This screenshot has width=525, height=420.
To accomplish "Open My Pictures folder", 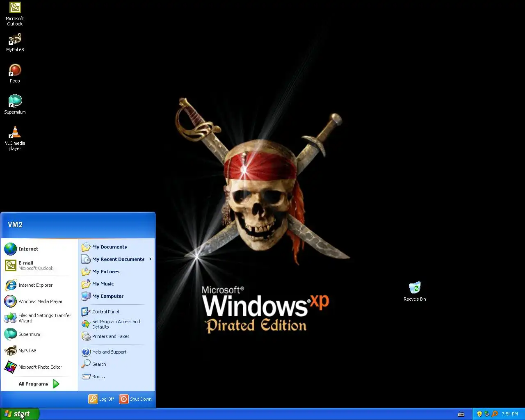I will [x=116, y=272].
